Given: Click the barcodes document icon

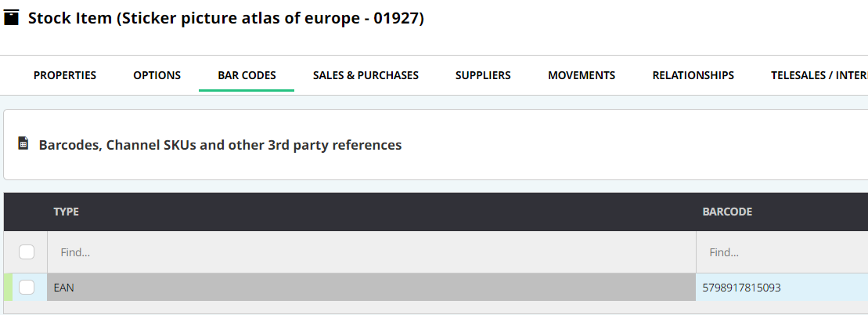Looking at the screenshot, I should [23, 143].
